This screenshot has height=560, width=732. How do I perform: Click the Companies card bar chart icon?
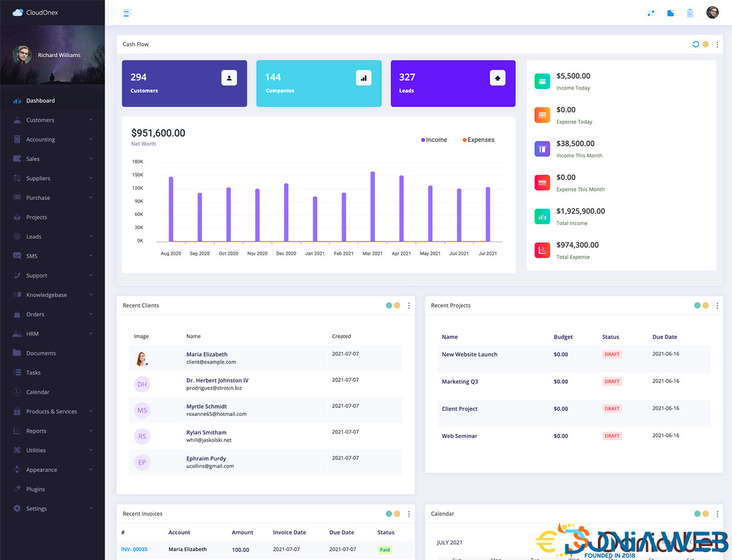click(x=364, y=77)
